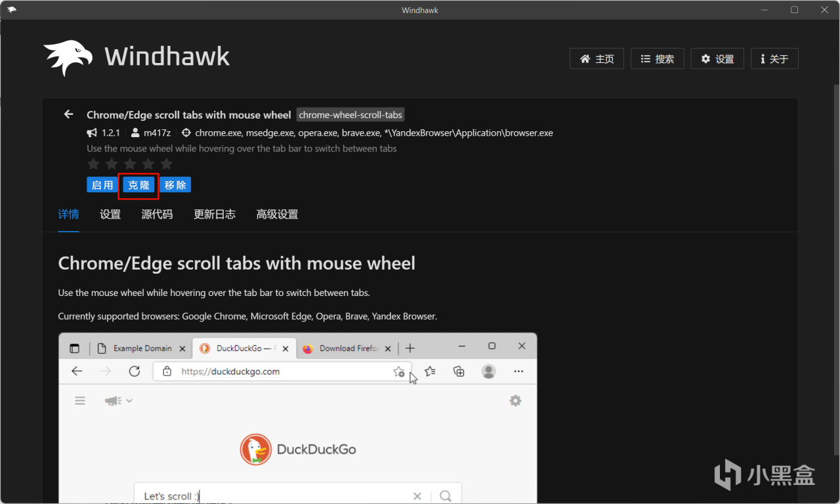The height and width of the screenshot is (504, 840).
Task: Click the bold mod title next to the back arrow
Action: pos(189,115)
